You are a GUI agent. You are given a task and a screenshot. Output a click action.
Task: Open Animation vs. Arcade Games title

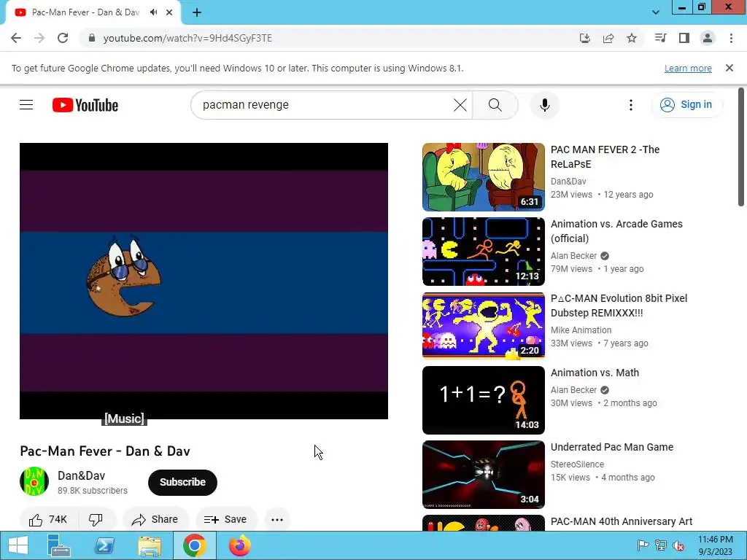[x=616, y=231]
